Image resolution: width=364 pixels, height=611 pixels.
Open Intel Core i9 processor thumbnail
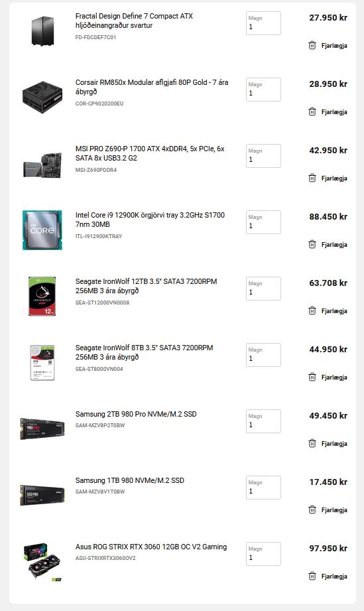[42, 230]
